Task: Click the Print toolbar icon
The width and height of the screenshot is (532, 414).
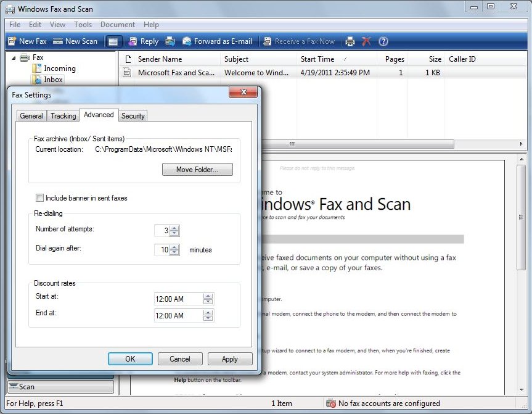Action: point(350,41)
